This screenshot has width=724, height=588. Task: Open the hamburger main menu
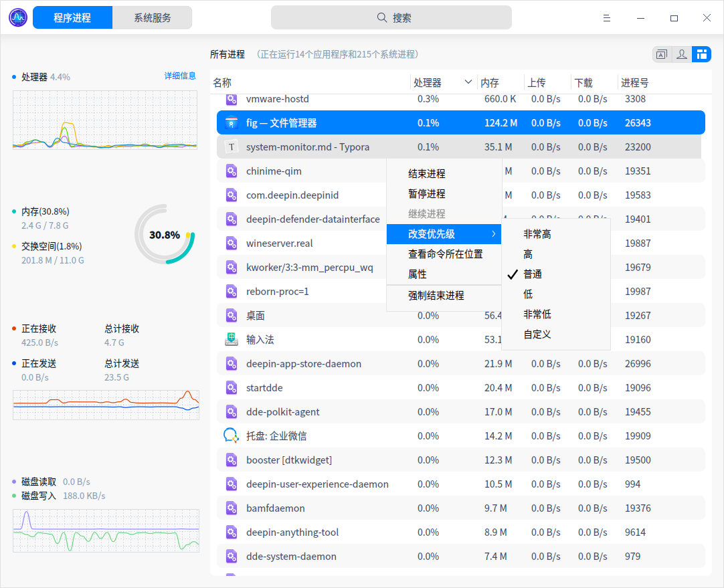point(607,18)
